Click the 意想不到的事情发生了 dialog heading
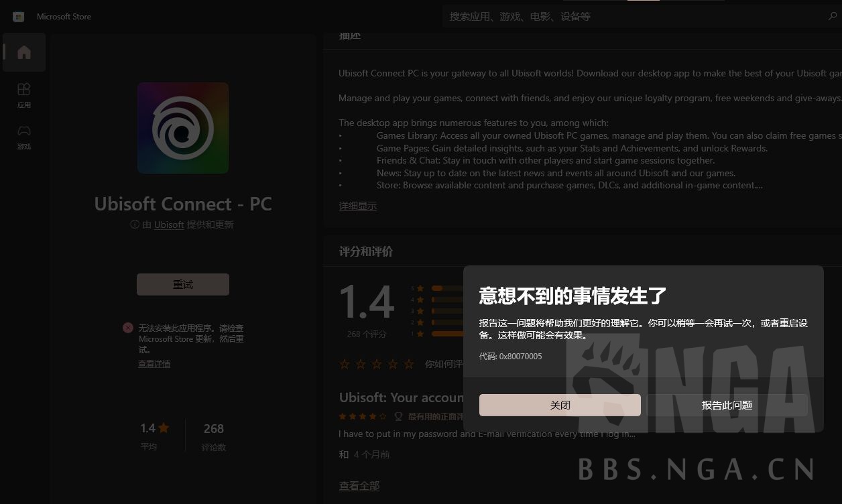The image size is (842, 504). pos(573,296)
